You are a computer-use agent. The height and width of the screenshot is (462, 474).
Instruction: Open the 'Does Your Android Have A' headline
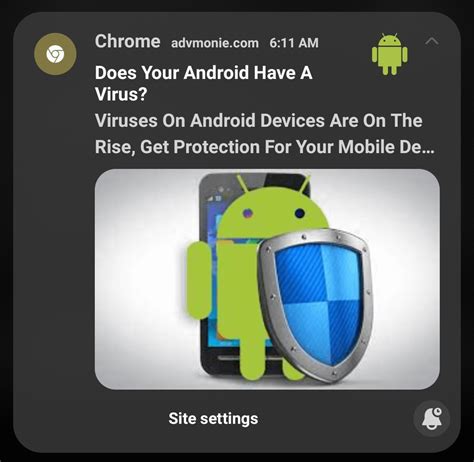204,72
